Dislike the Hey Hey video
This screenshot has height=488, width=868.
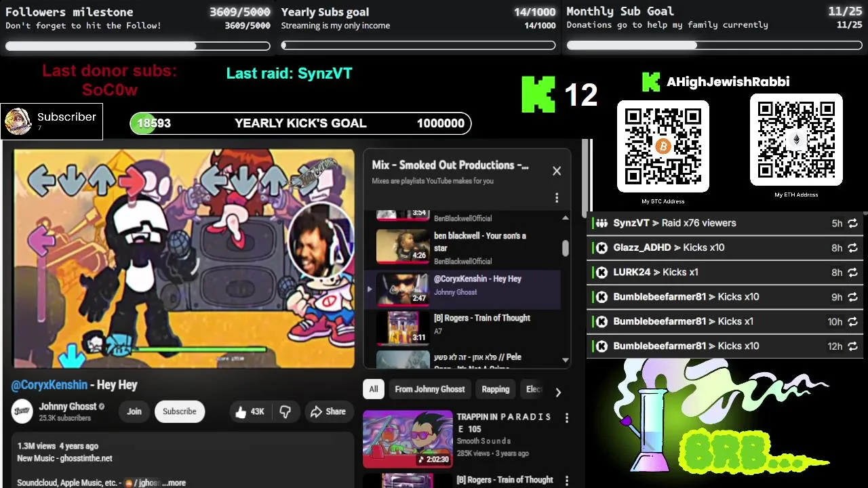pyautogui.click(x=285, y=411)
